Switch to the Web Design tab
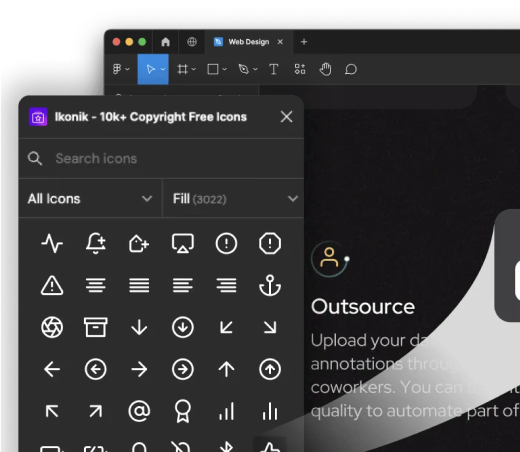Screen dimensions: 520x452 click(249, 42)
